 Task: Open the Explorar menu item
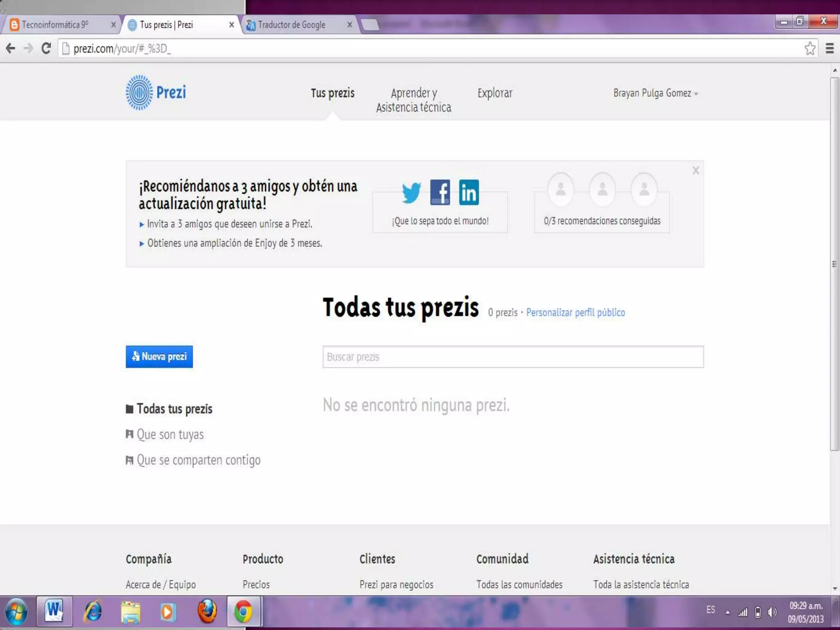point(495,93)
